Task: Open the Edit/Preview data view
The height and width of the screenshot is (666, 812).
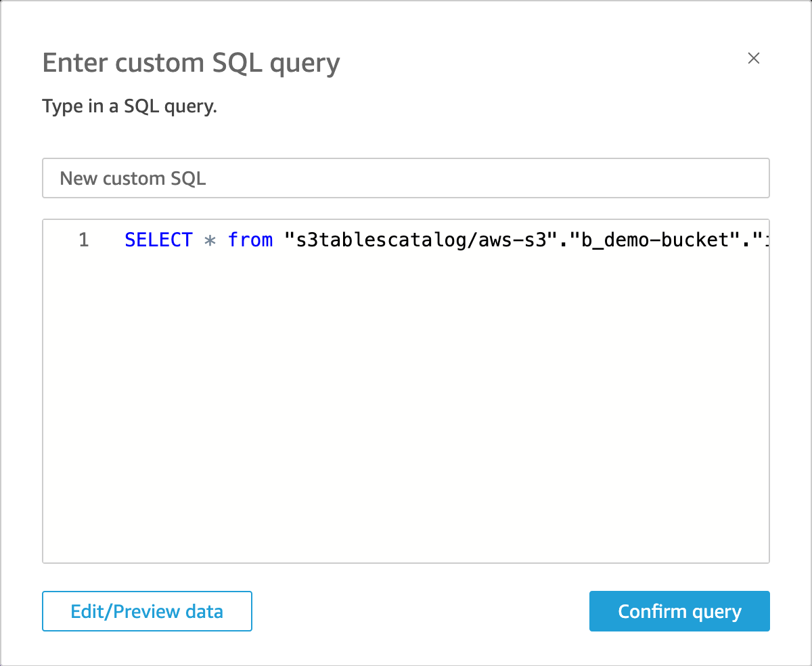Action: pos(146,611)
